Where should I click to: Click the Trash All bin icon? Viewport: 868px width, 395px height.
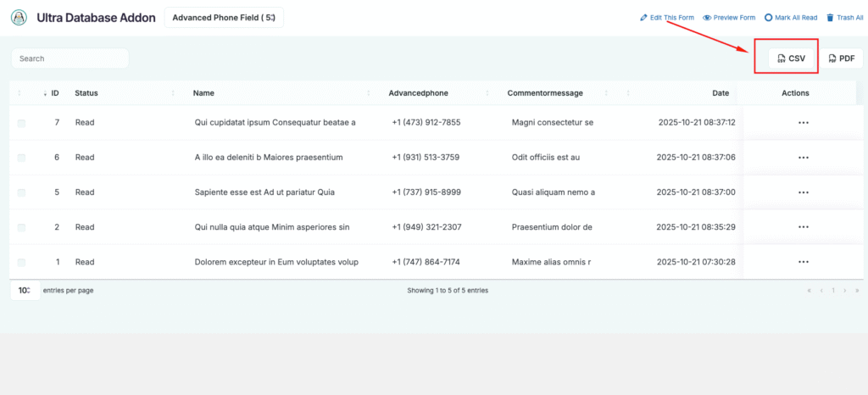830,18
